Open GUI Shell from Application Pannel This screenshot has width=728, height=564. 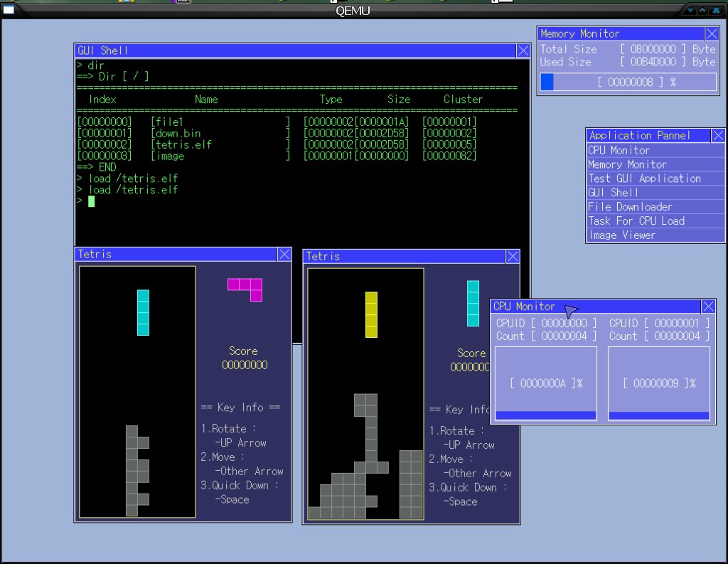655,192
